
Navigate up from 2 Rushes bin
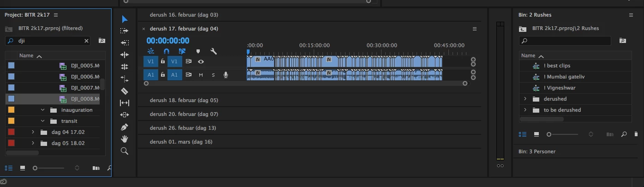[523, 29]
